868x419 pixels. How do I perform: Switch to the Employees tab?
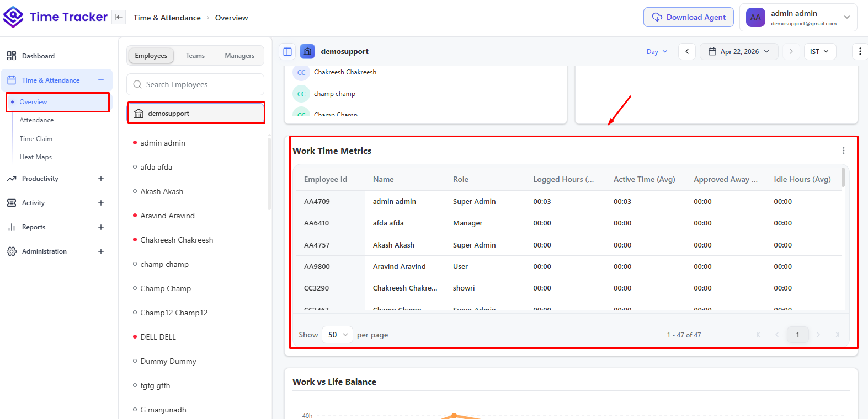151,56
